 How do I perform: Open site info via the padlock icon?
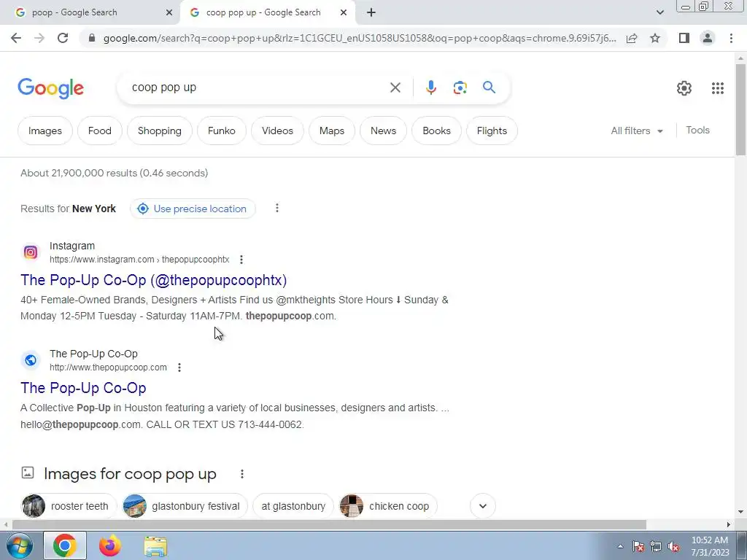pyautogui.click(x=93, y=38)
